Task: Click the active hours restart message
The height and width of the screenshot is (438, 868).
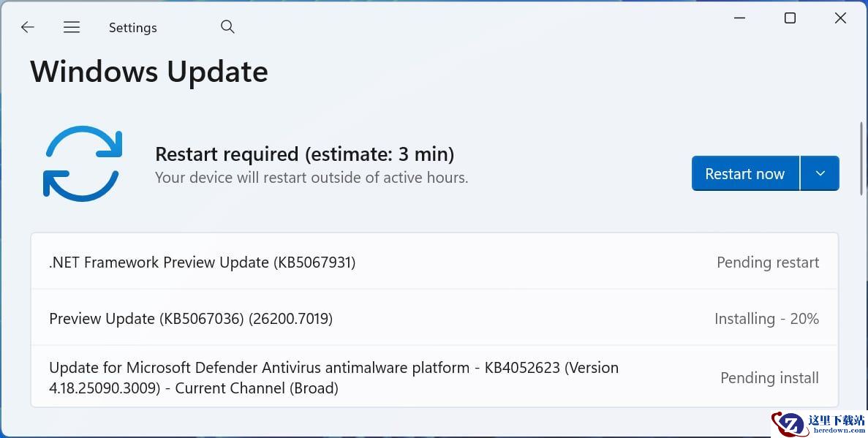Action: pyautogui.click(x=312, y=178)
